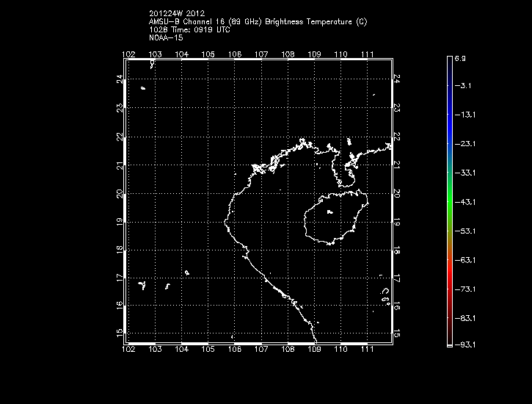The width and height of the screenshot is (532, 404).
Task: Click the NOAA-15 satellite label
Action: [165, 37]
